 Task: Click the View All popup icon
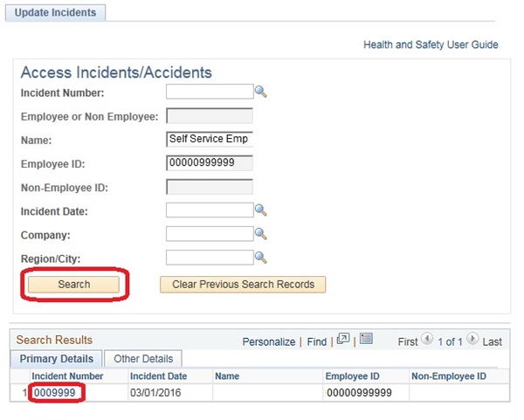click(x=343, y=340)
